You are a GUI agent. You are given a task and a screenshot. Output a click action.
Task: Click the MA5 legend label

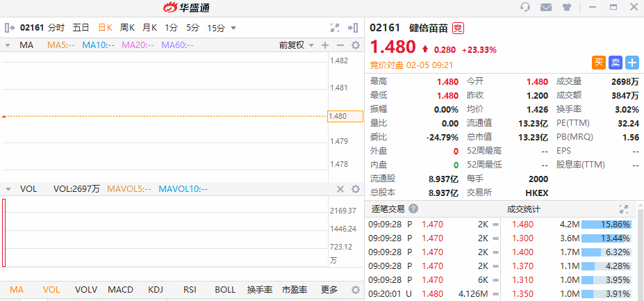(61, 45)
